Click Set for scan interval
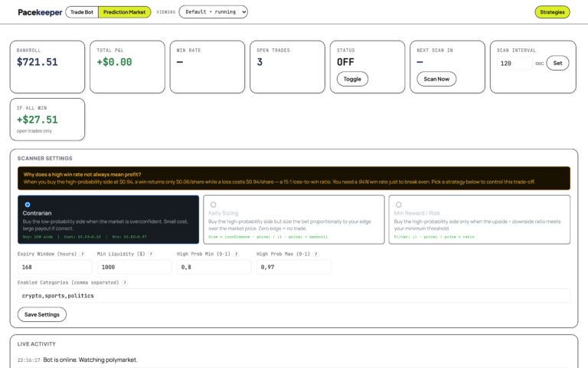Image resolution: width=588 pixels, height=368 pixels. (557, 63)
